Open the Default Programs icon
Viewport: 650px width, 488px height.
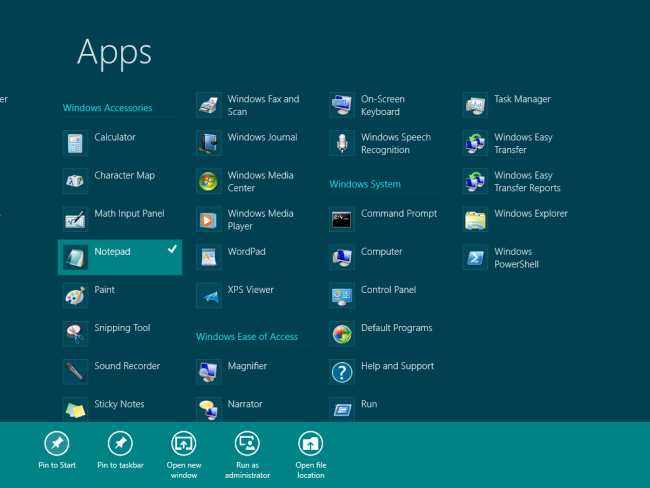tap(342, 334)
